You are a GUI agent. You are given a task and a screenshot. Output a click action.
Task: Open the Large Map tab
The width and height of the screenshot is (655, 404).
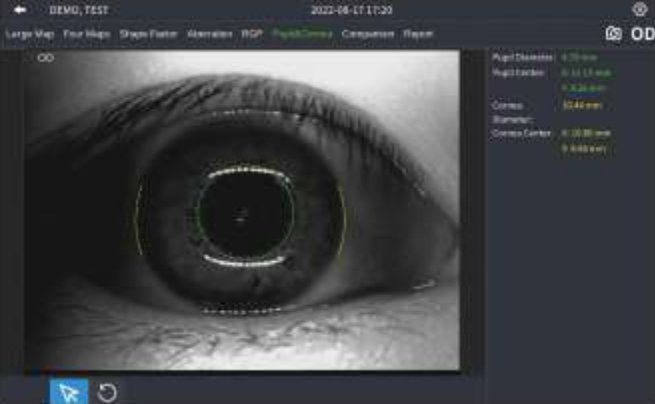click(29, 33)
